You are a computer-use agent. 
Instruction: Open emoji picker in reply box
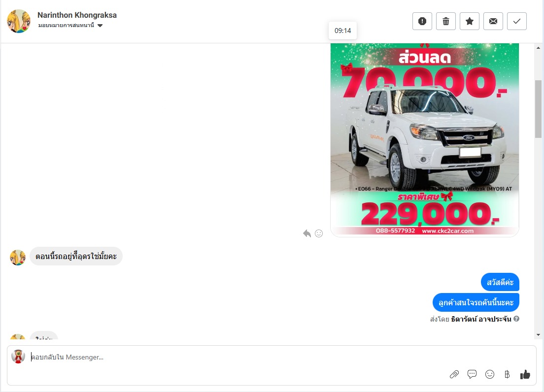click(x=489, y=374)
